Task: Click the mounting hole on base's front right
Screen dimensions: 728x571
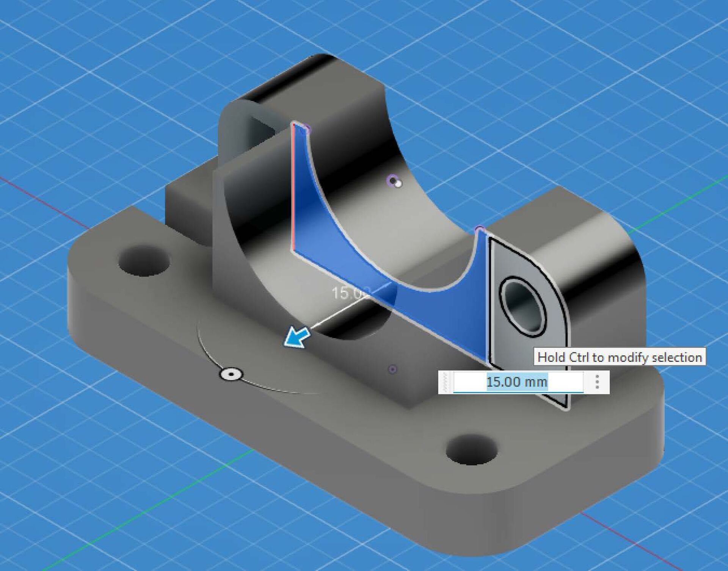Action: click(x=471, y=450)
